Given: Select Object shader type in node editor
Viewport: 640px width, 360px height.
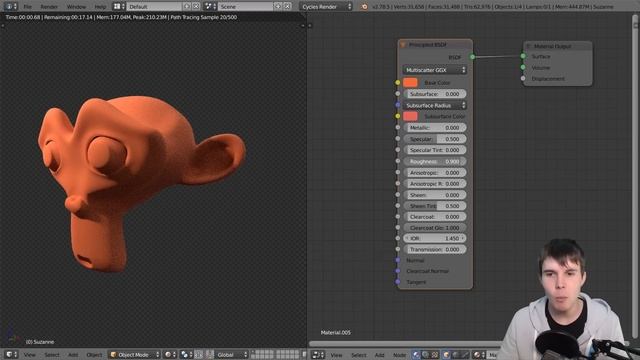Looking at the screenshot, I should pos(446,355).
